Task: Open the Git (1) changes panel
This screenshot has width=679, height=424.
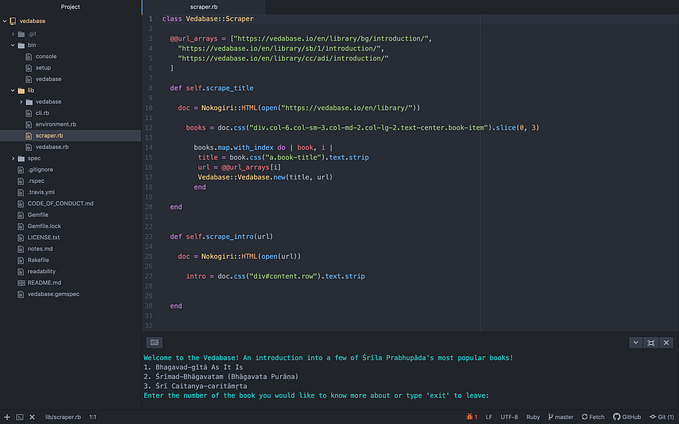Action: [x=662, y=417]
